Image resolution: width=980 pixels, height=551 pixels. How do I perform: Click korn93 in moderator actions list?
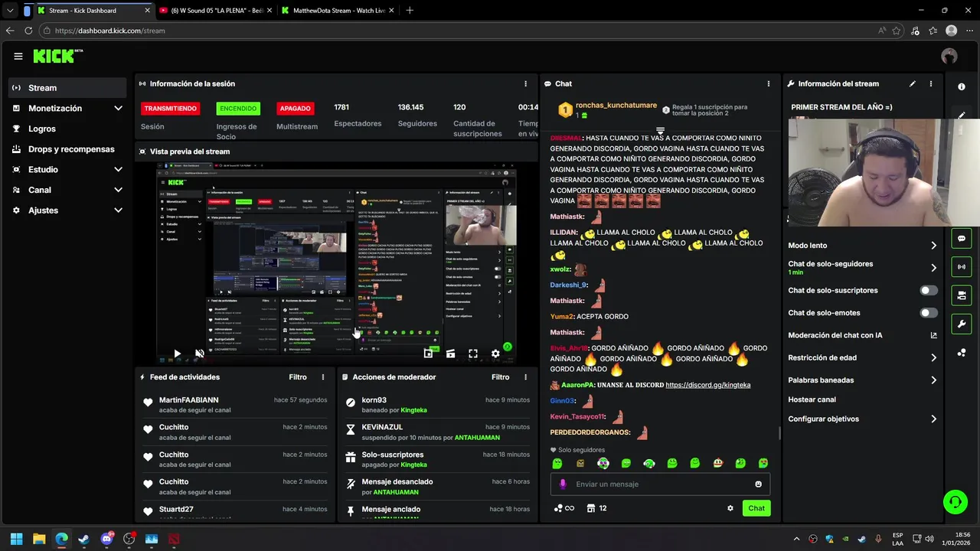[x=374, y=400]
